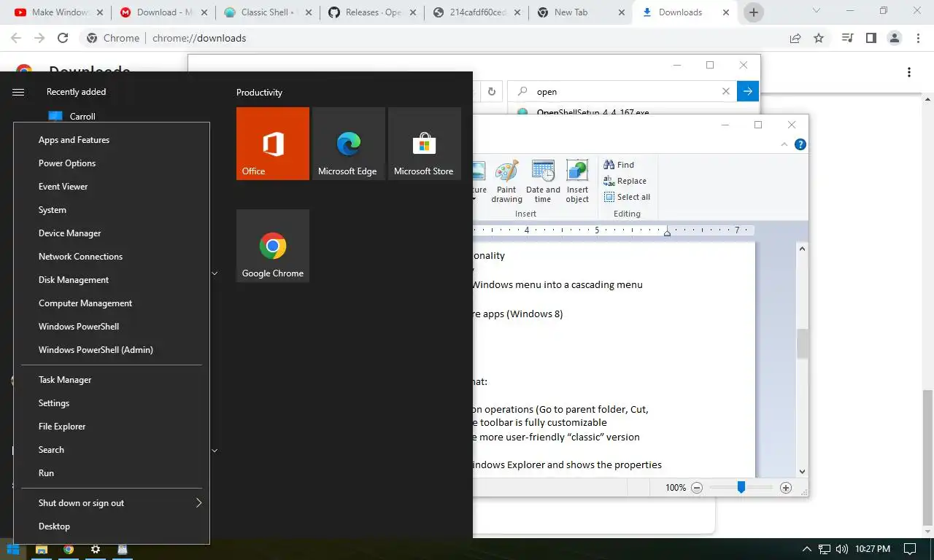934x560 pixels.
Task: Open Task Manager from the menu
Action: pyautogui.click(x=111, y=380)
